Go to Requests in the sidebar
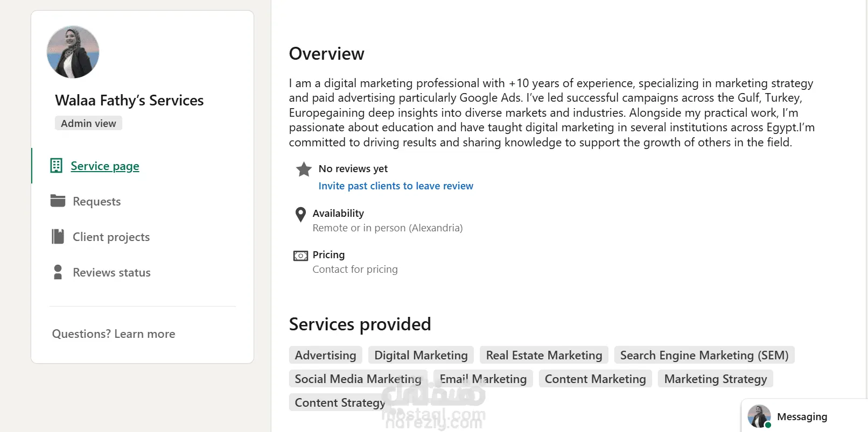 pos(97,201)
